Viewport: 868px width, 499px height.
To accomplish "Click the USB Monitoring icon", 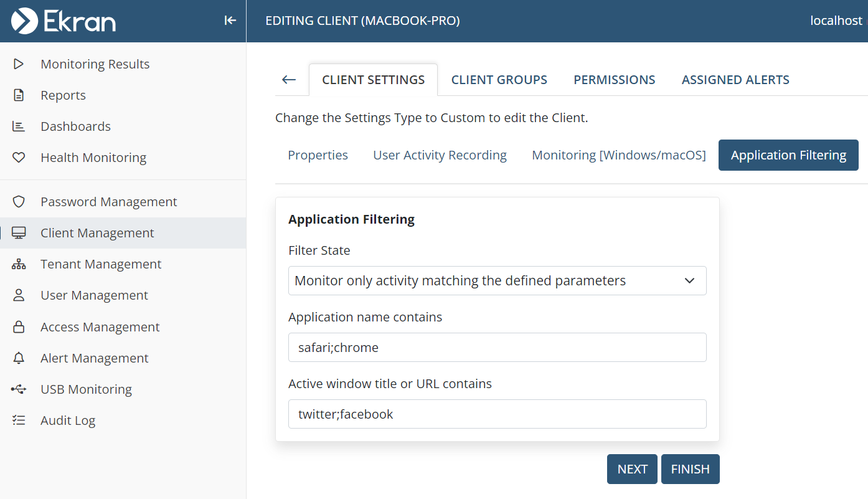I will click(x=19, y=389).
